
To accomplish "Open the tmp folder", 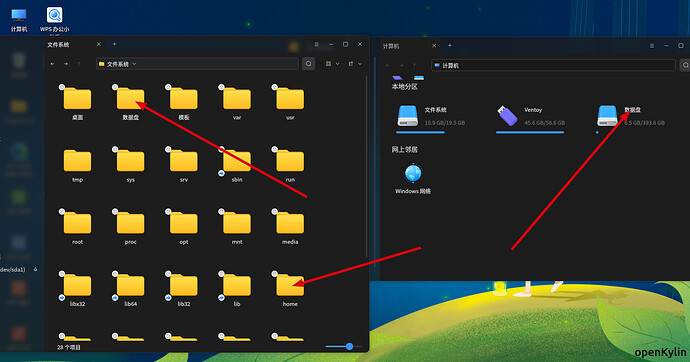I will (x=77, y=161).
